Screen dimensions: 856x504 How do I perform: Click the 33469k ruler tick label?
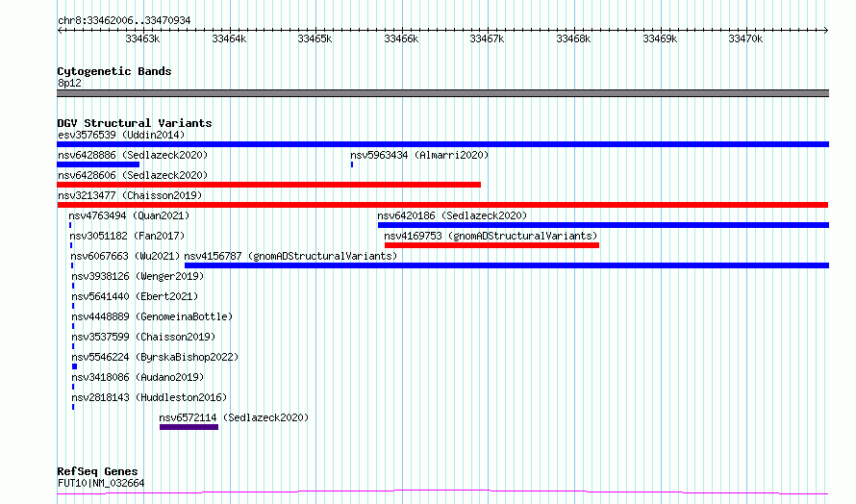tap(660, 38)
